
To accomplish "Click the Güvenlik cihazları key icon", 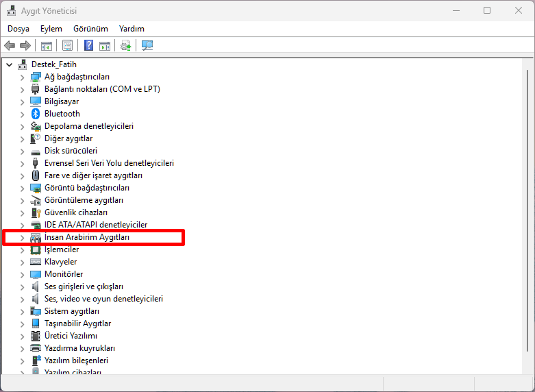I will (36, 212).
